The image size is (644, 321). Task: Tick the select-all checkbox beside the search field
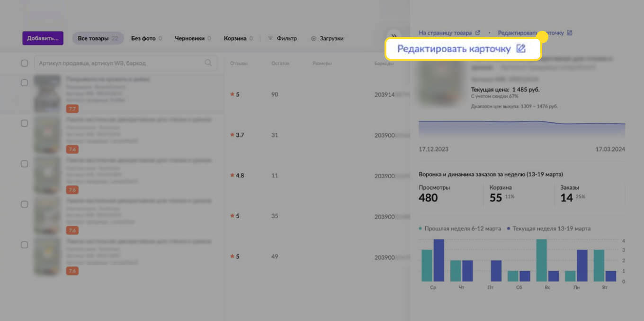coord(25,63)
